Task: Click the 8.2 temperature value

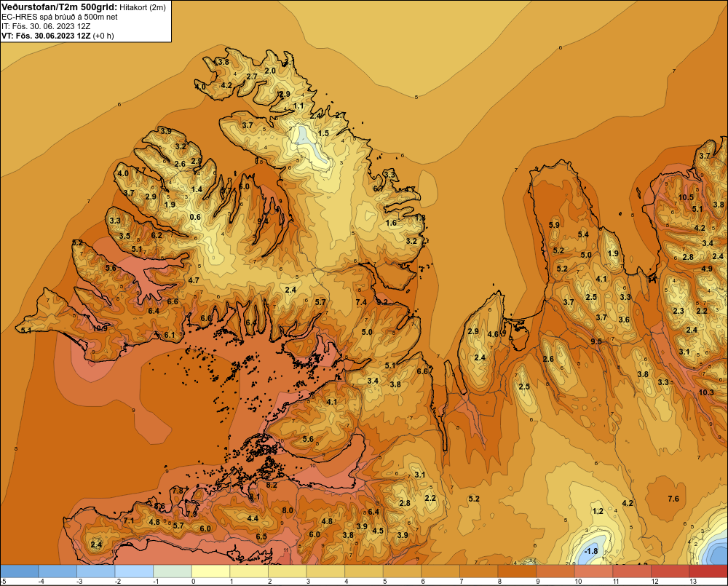Action: 272,485
